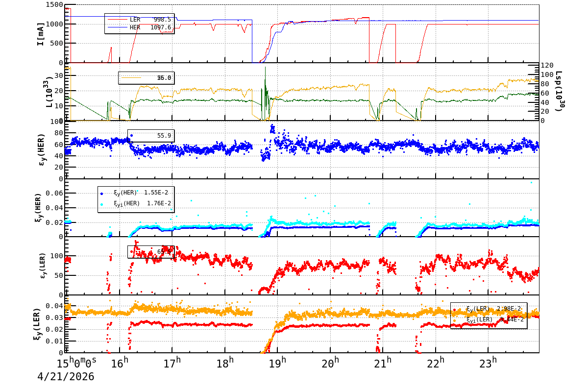This screenshot has height=391, width=588.
Task: Click the "0.01" tick on ξy(LER) axis
Action: click(55, 341)
